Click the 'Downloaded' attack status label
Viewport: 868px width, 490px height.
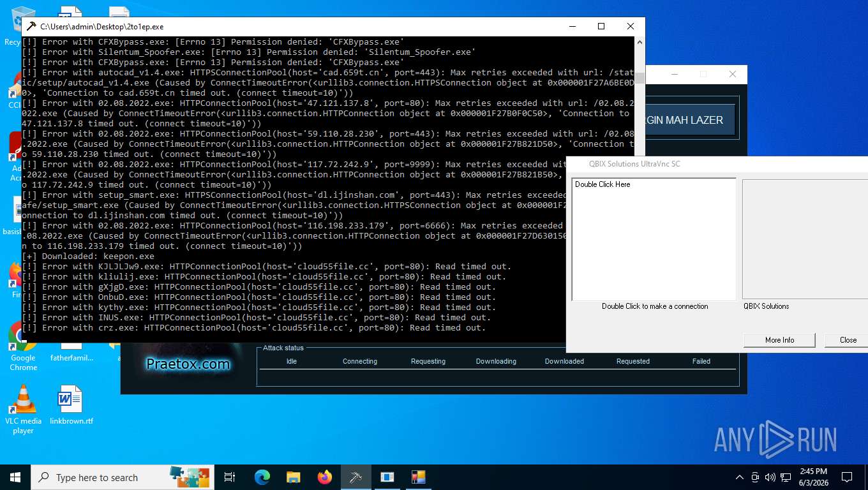point(564,361)
